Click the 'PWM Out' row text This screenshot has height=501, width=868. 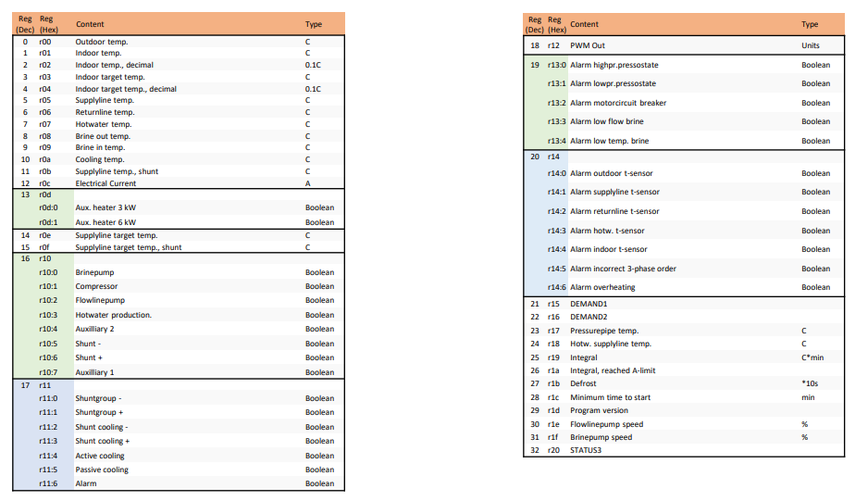(x=588, y=45)
